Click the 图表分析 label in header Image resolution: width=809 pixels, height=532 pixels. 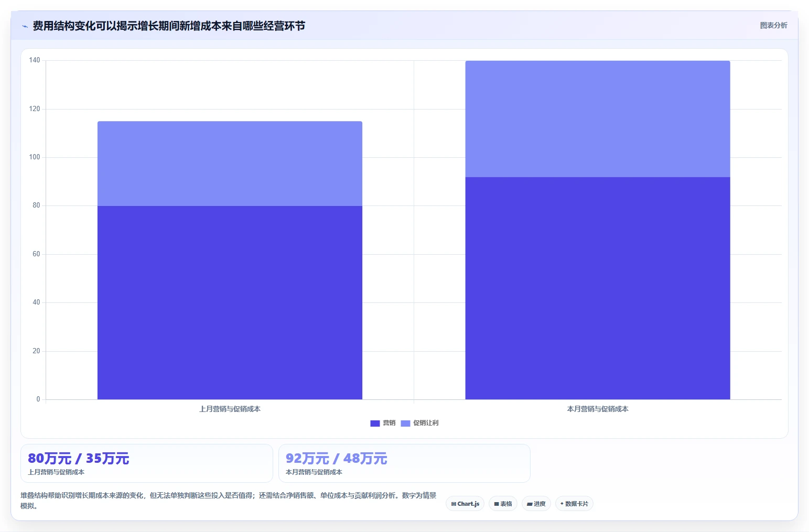773,25
